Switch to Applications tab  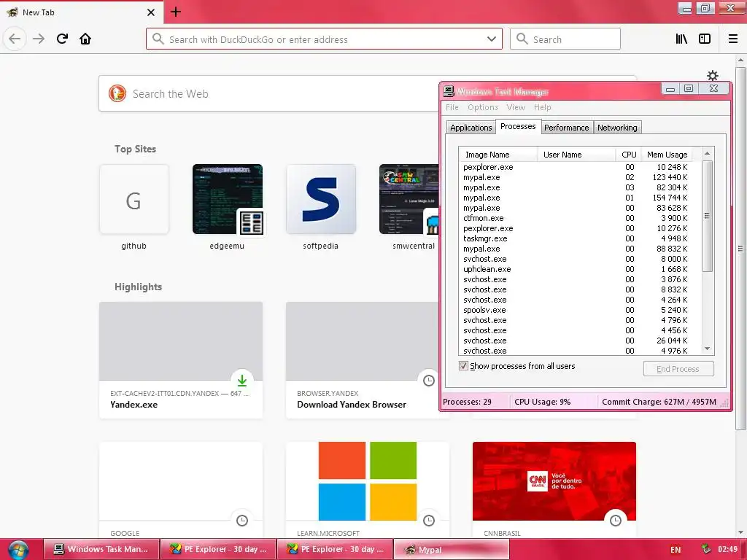click(x=471, y=127)
